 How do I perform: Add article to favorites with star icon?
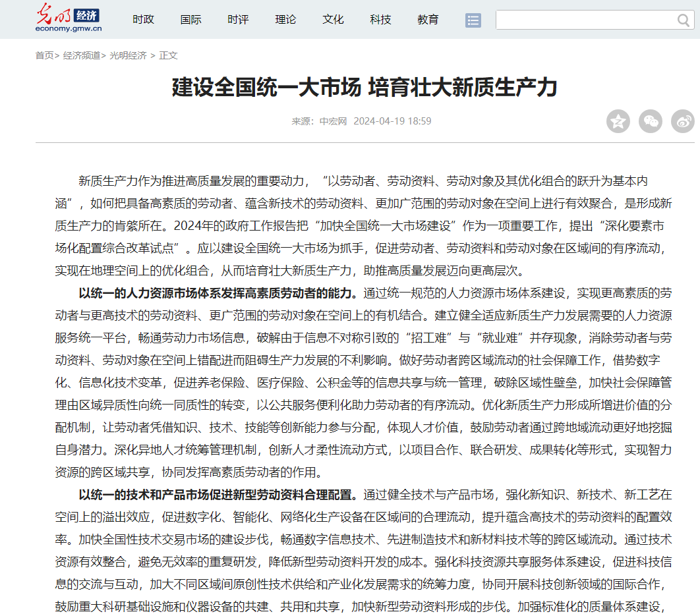point(618,121)
